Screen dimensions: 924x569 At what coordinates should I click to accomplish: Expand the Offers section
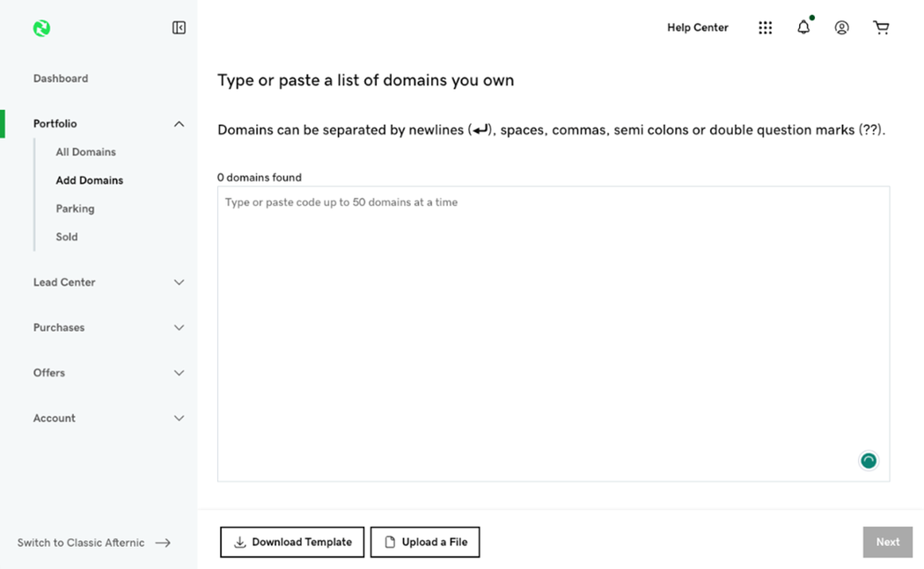click(x=179, y=373)
